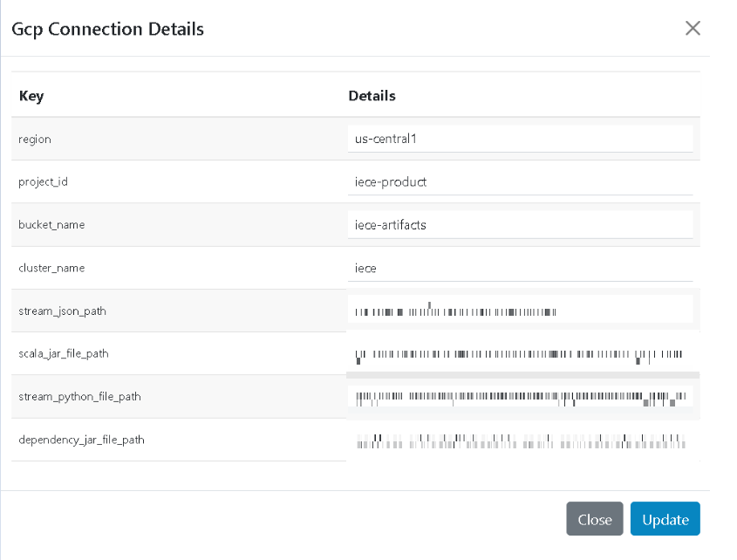This screenshot has width=737, height=560.
Task: Click the project_id field with iece-product
Action: point(520,181)
